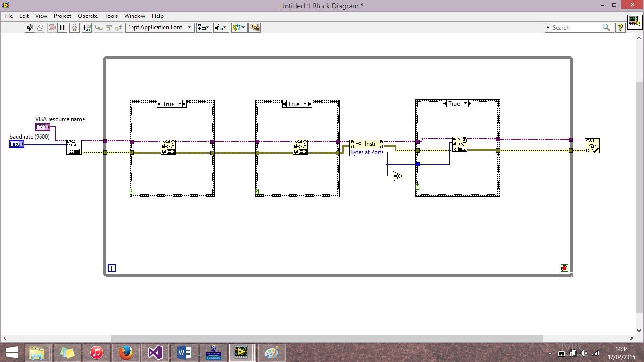This screenshot has width=644, height=362.
Task: Click the Context Help question mark button
Action: pos(620,27)
